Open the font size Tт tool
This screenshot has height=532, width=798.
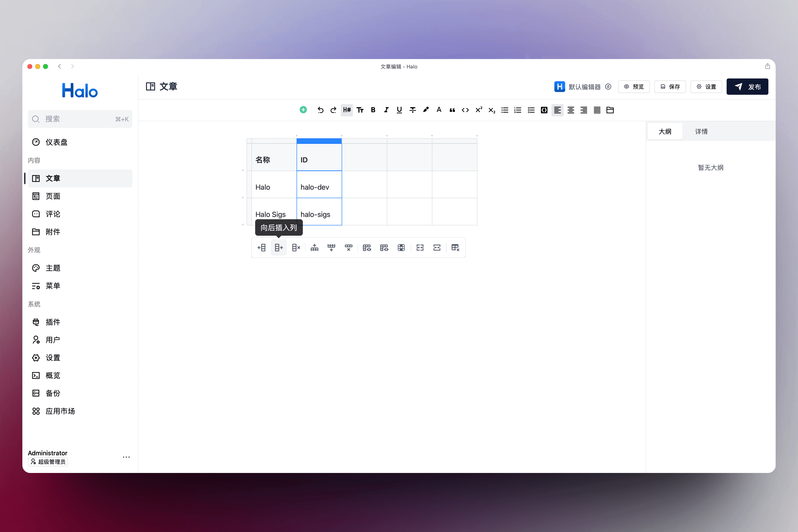coord(360,110)
